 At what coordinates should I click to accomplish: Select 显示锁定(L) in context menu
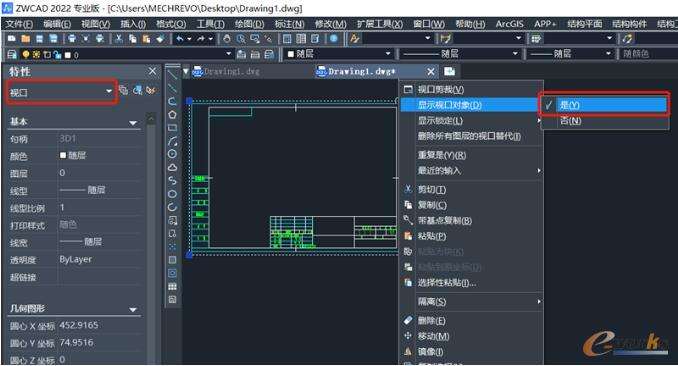tap(472, 121)
